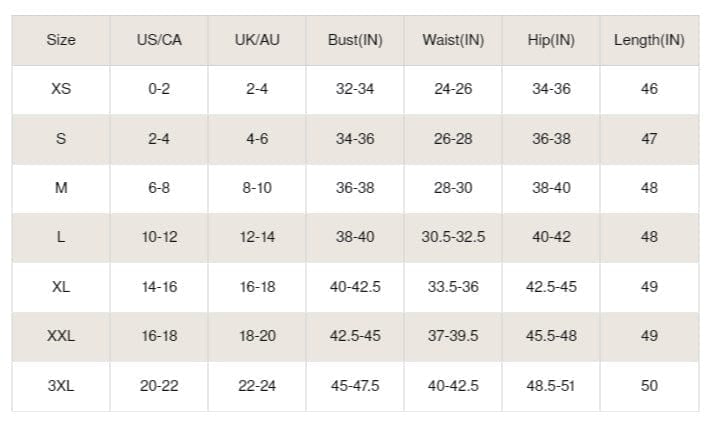This screenshot has width=713, height=426.
Task: Click the 3XL size row label
Action: tap(61, 386)
